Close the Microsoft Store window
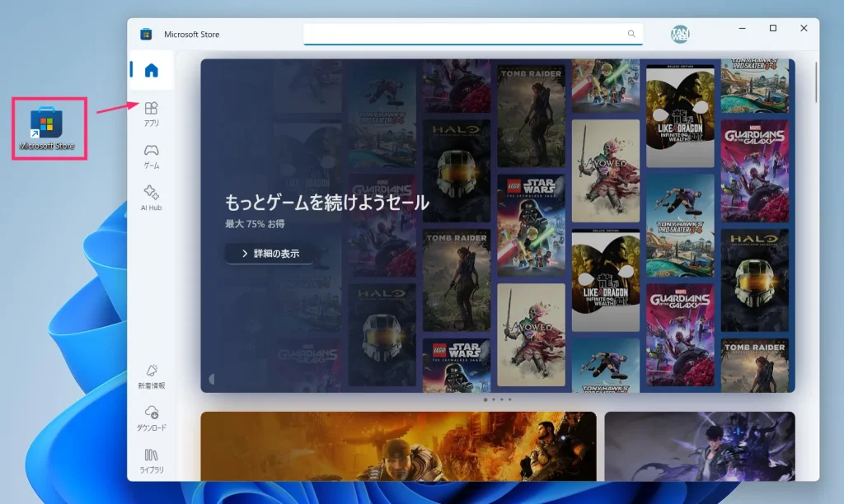 [804, 28]
